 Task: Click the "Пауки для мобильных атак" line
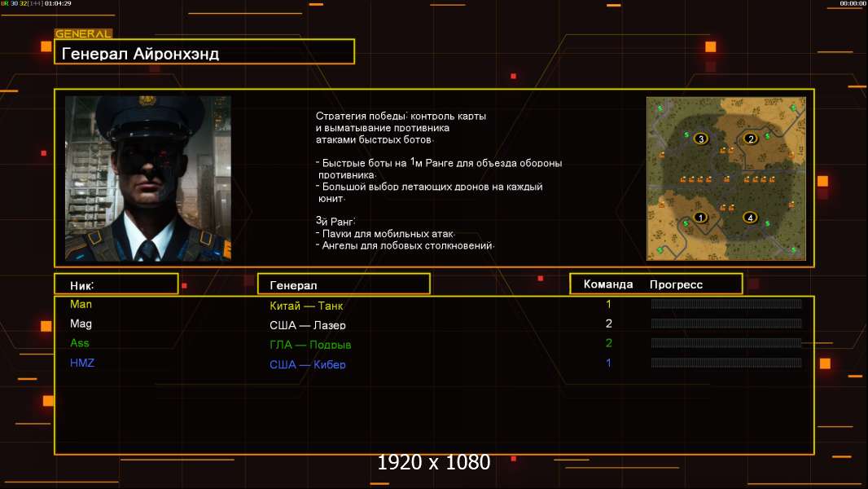(x=386, y=234)
